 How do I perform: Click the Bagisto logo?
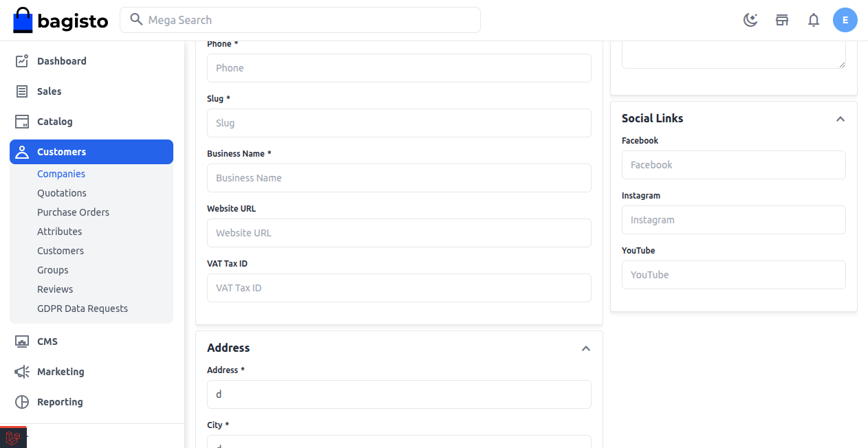point(60,20)
